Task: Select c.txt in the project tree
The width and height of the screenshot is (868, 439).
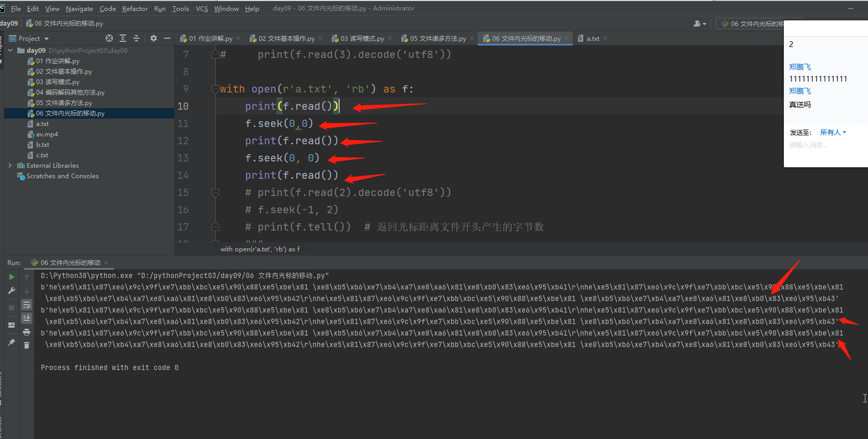Action: point(42,155)
